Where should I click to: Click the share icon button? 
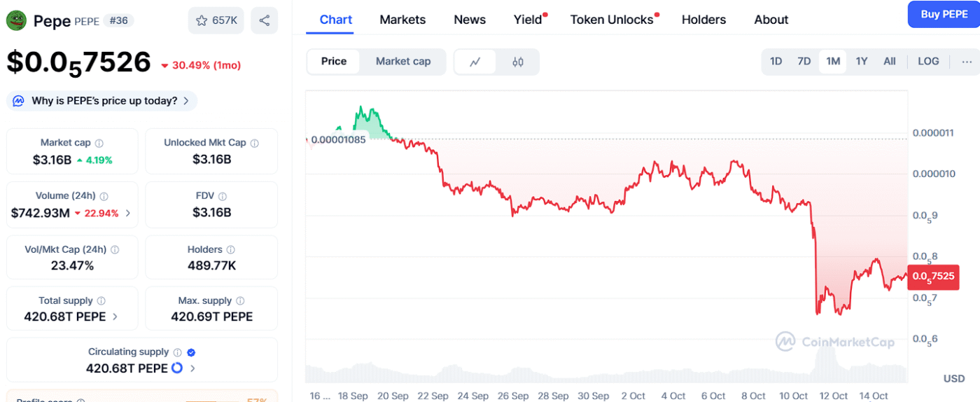pos(265,21)
